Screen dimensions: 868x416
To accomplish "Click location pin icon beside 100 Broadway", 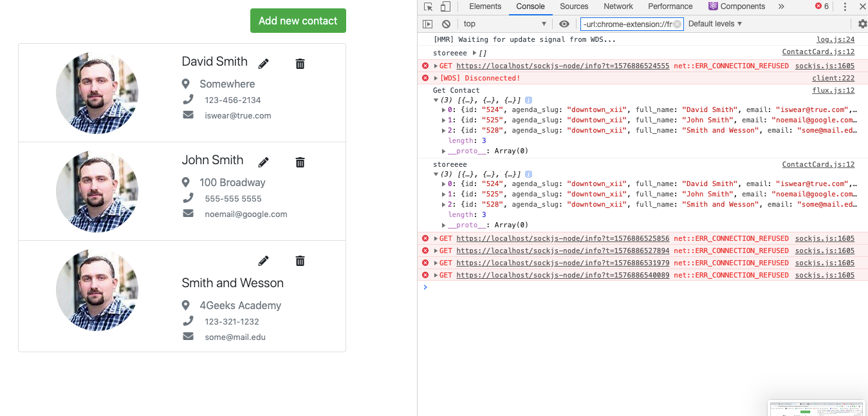I will [186, 182].
